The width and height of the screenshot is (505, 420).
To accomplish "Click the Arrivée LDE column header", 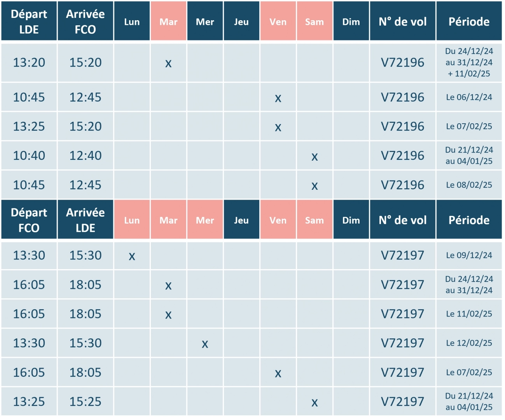I will point(85,219).
